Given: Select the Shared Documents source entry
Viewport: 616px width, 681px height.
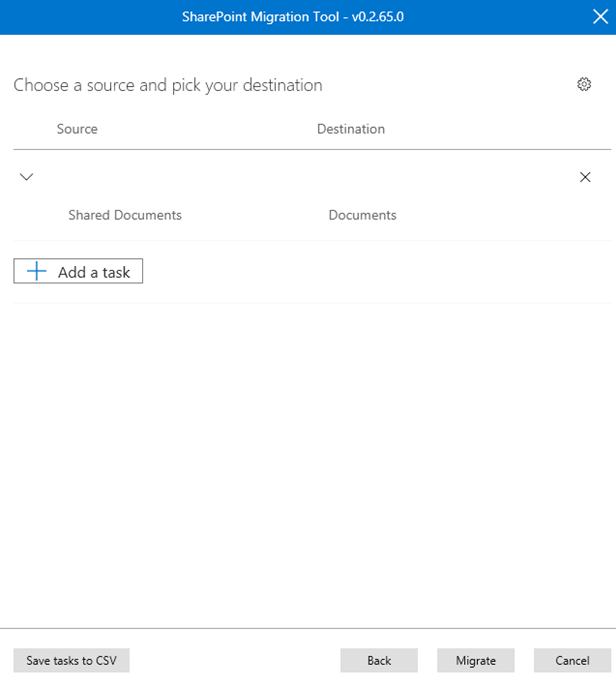Looking at the screenshot, I should coord(125,215).
